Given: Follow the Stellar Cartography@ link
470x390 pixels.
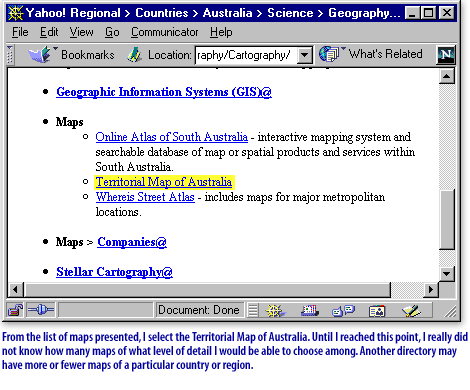Looking at the screenshot, I should pos(114,272).
